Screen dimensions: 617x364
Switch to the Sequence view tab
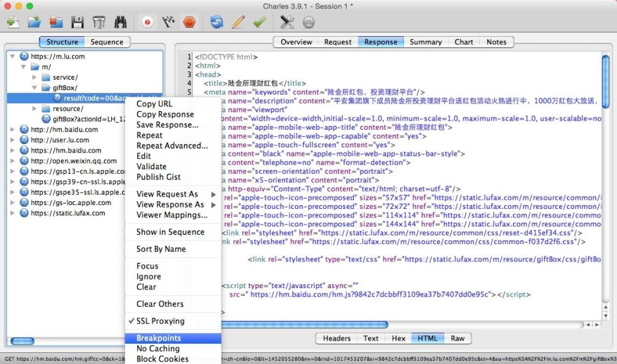coord(107,42)
